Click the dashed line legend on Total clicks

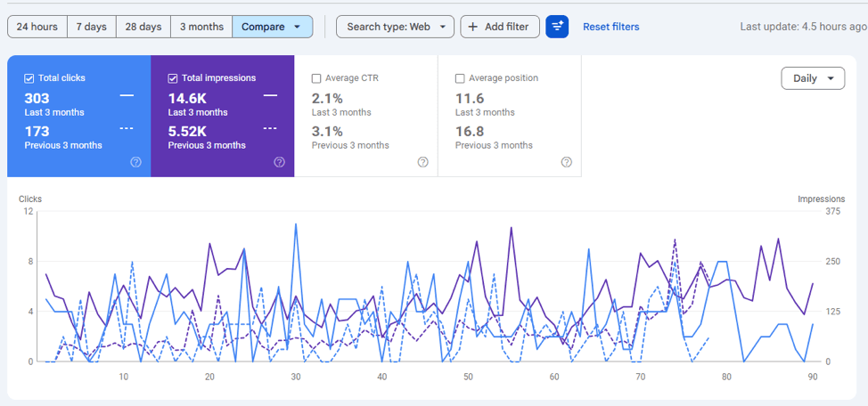click(x=127, y=128)
